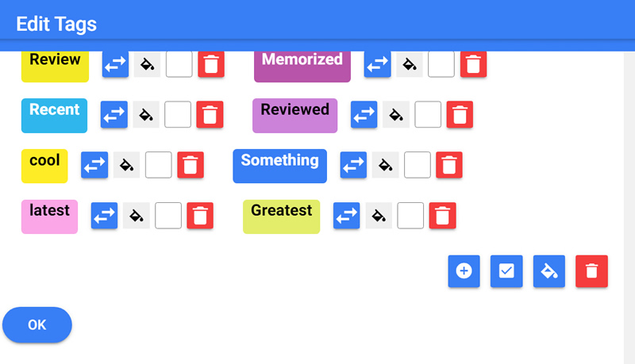Tick the checkbox for Memorized tag
Image resolution: width=635 pixels, height=364 pixels.
(x=441, y=64)
